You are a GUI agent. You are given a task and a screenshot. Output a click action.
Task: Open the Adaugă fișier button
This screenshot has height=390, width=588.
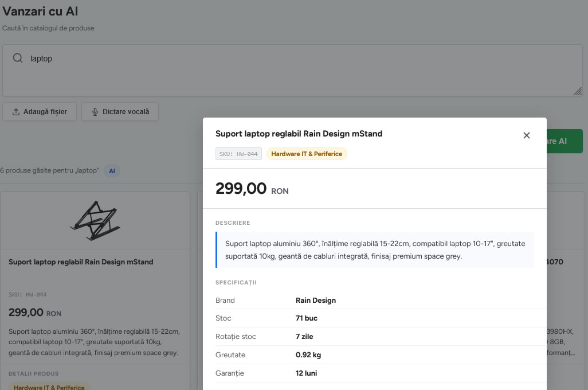click(40, 112)
